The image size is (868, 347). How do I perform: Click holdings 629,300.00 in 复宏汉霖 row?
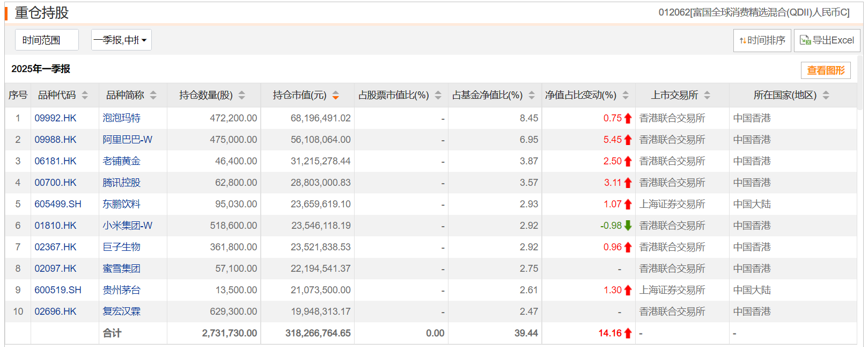(233, 312)
